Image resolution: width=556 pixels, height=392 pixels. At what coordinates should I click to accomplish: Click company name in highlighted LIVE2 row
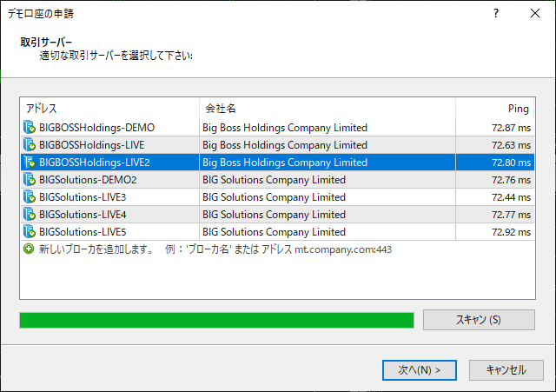285,163
